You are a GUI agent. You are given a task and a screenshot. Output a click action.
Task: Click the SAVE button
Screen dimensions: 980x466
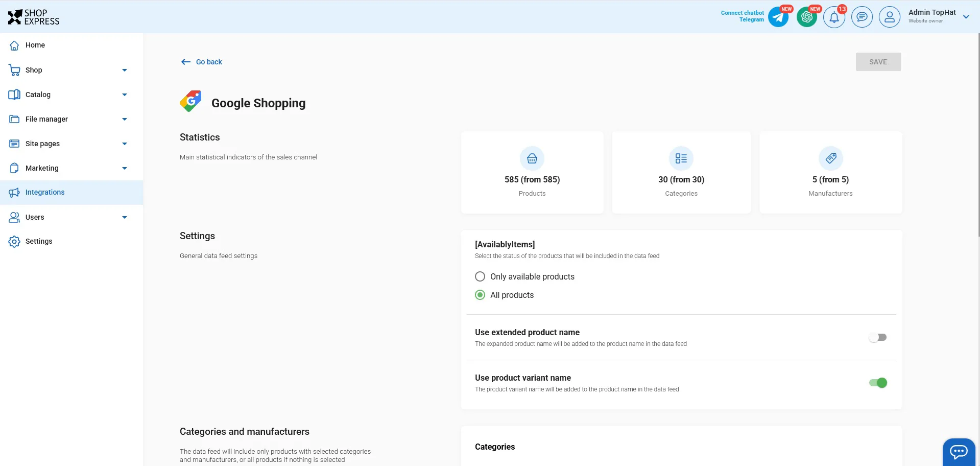[x=878, y=62]
